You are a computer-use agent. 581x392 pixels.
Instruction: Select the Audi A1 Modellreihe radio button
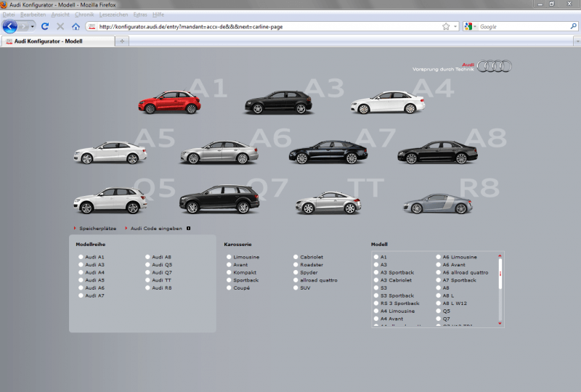coord(81,257)
